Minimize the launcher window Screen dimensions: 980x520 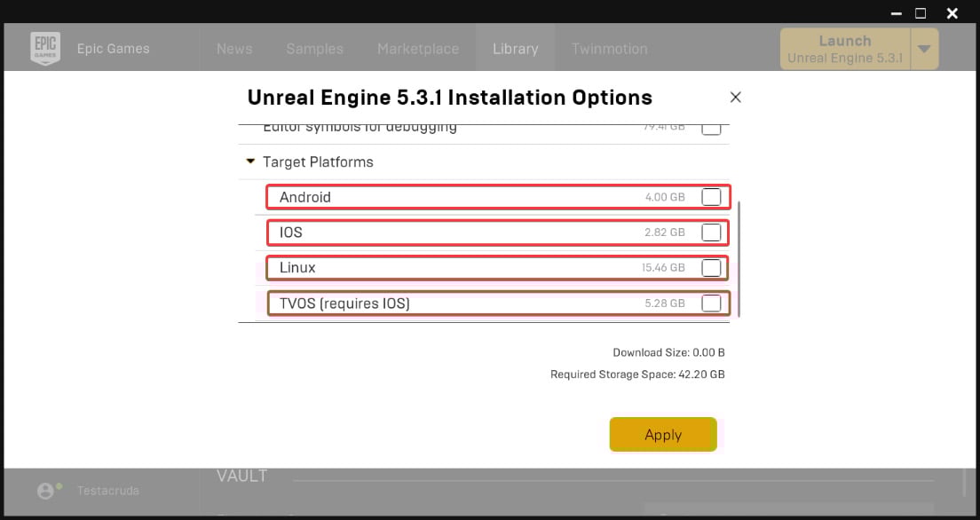[x=897, y=13]
